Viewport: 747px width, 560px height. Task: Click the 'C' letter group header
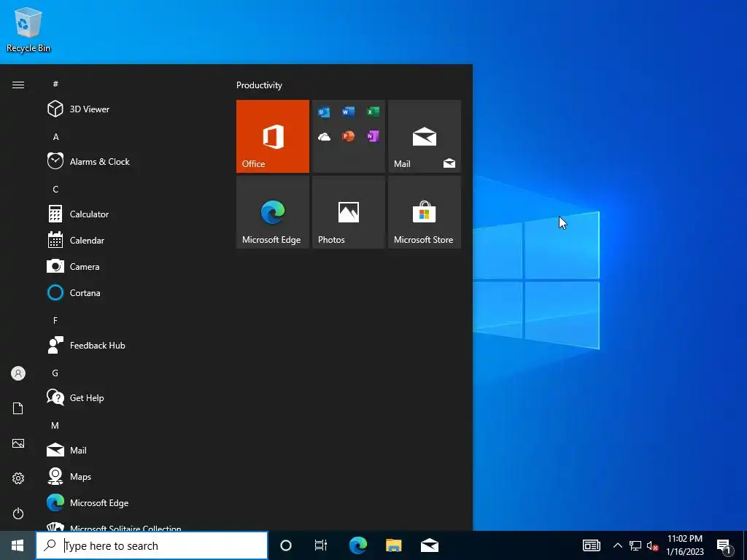click(55, 189)
